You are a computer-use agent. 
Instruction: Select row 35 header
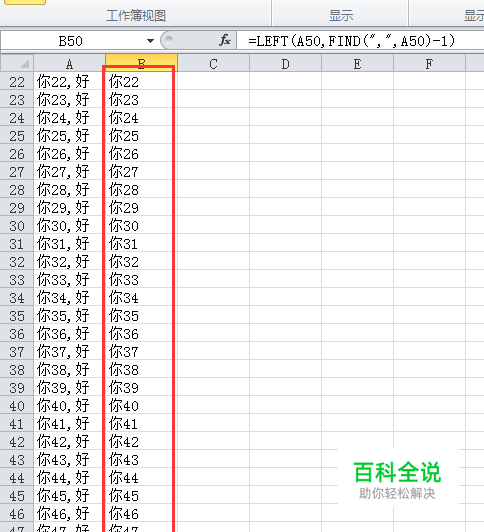pos(17,315)
